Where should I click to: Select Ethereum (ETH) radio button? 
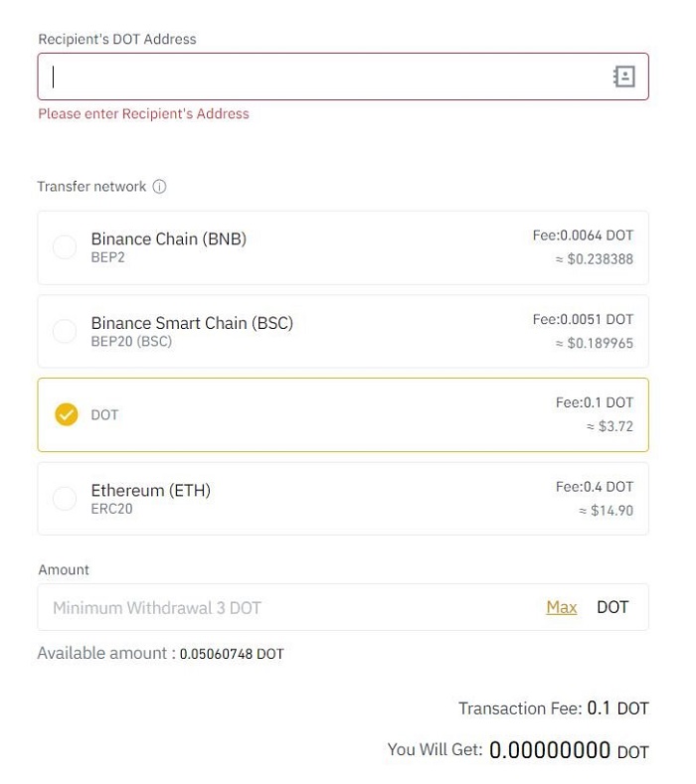point(65,499)
